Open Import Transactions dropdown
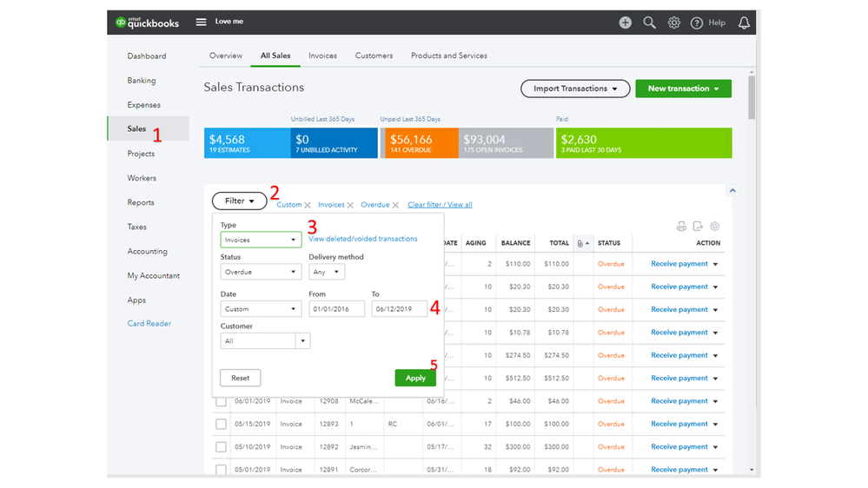Image resolution: width=868 pixels, height=488 pixels. [575, 89]
